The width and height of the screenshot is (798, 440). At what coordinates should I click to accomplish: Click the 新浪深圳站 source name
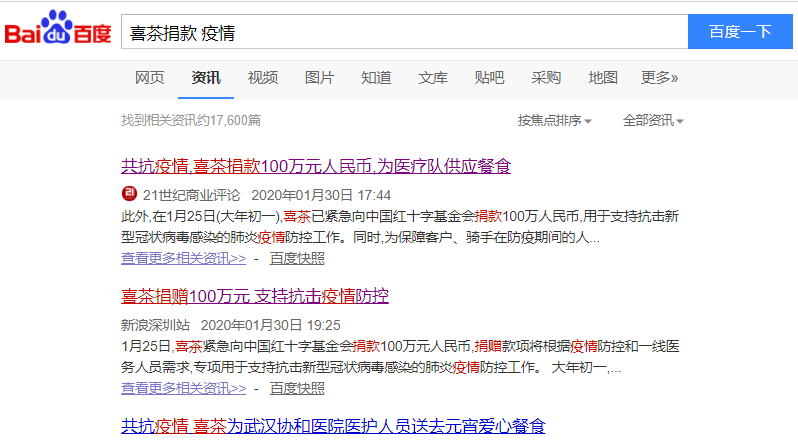coord(155,325)
